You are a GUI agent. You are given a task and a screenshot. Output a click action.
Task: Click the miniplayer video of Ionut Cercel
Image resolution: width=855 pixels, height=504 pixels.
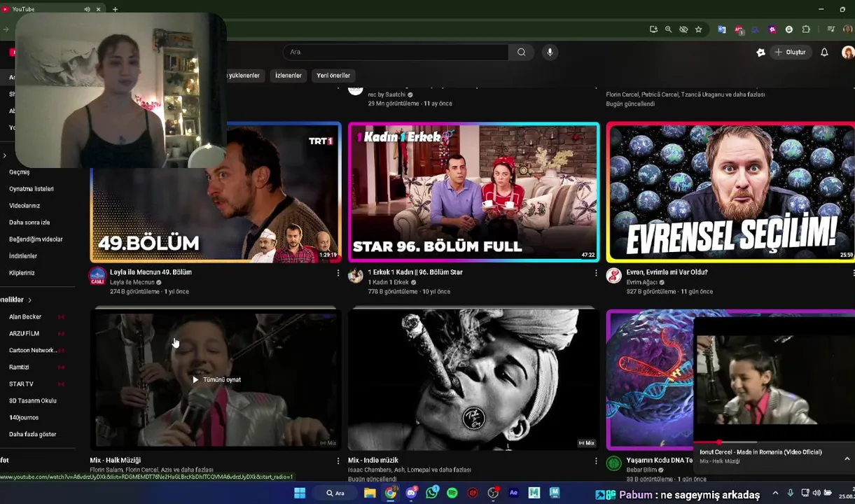point(774,380)
